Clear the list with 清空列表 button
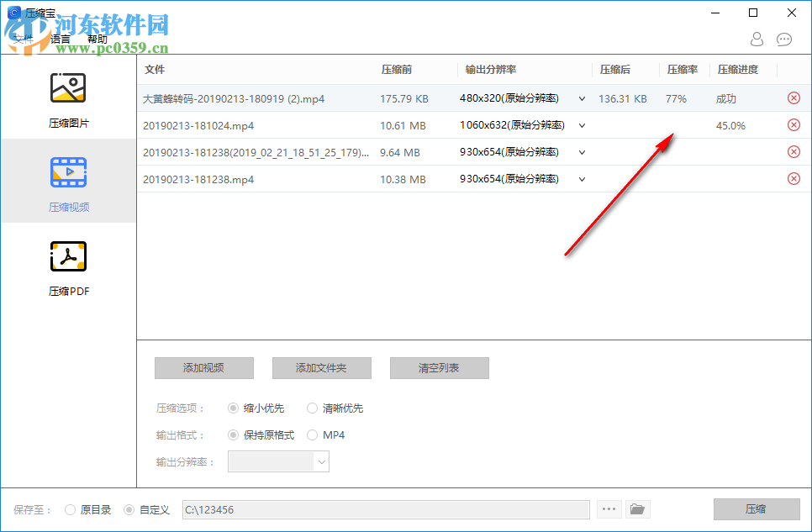This screenshot has width=812, height=532. [439, 368]
